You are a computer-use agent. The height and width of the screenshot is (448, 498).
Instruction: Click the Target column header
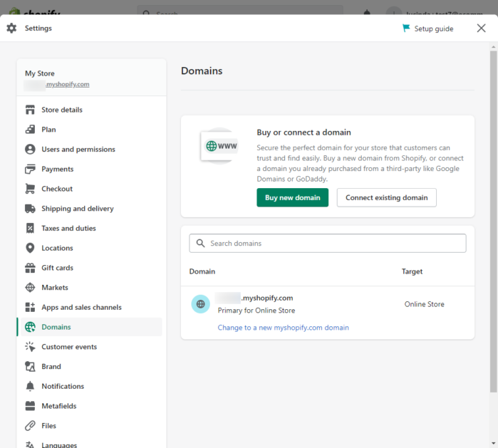click(x=412, y=271)
